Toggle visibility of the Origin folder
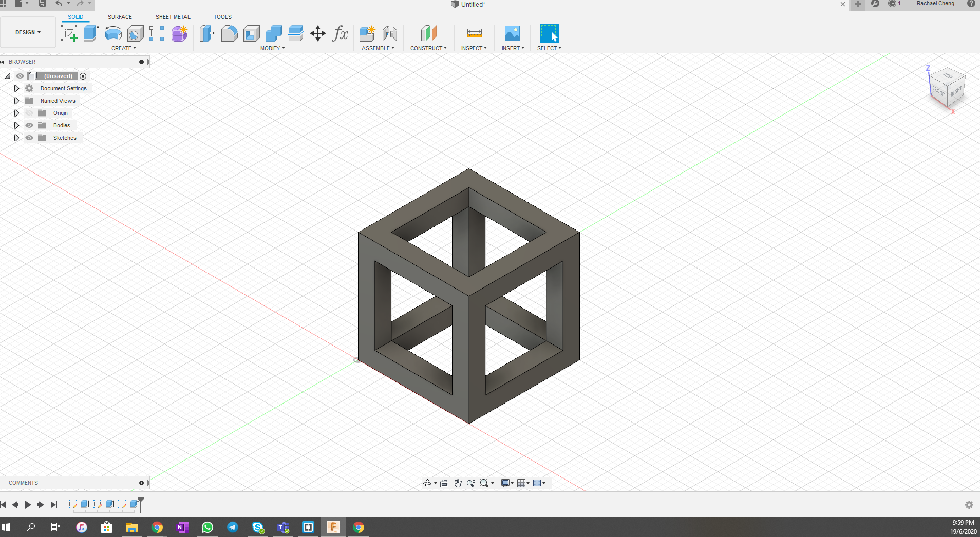This screenshot has width=980, height=537. pos(29,113)
